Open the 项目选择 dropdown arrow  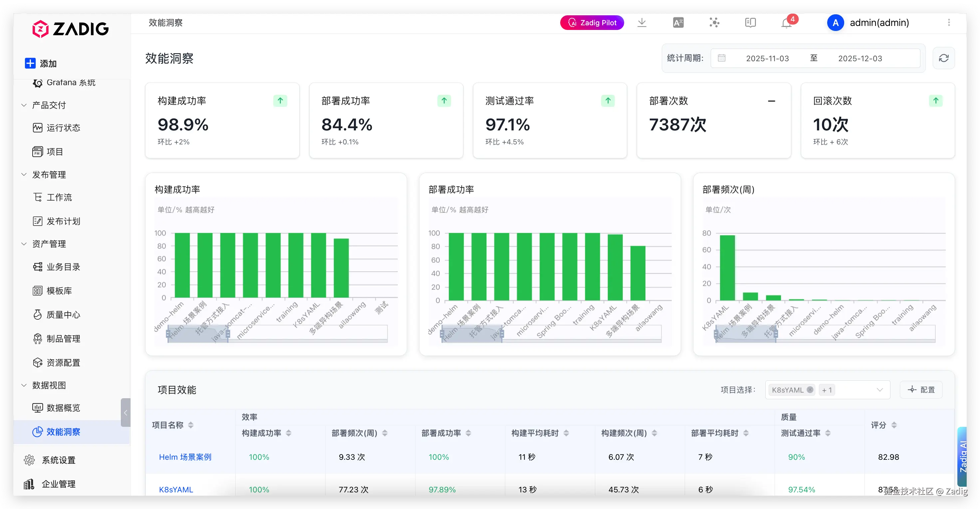point(879,390)
